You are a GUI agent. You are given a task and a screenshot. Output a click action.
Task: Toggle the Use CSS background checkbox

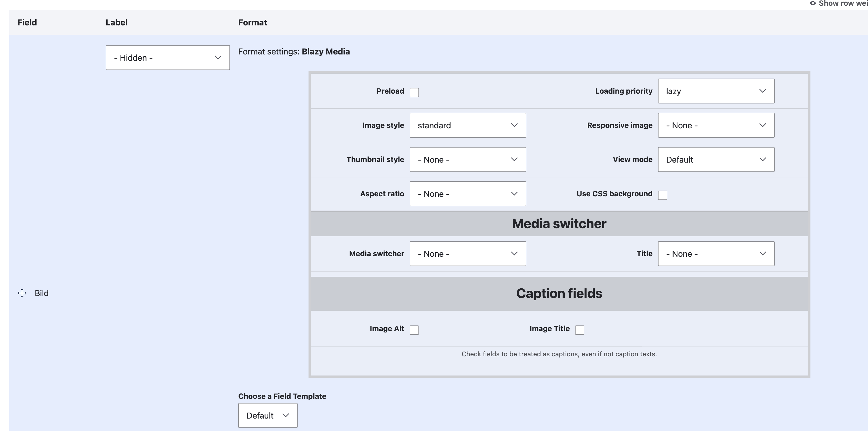click(x=662, y=195)
